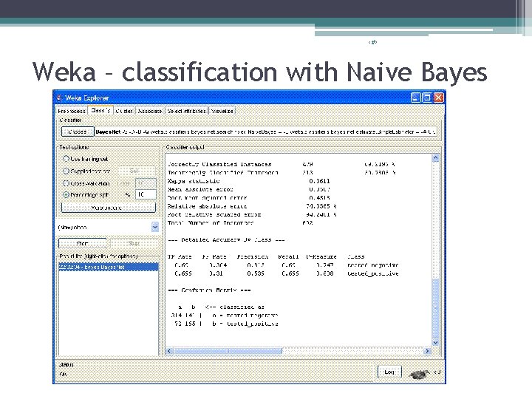This screenshot has height=399, width=532.
Task: Click 'Correctly Classified Instances' line
Action: [282, 164]
